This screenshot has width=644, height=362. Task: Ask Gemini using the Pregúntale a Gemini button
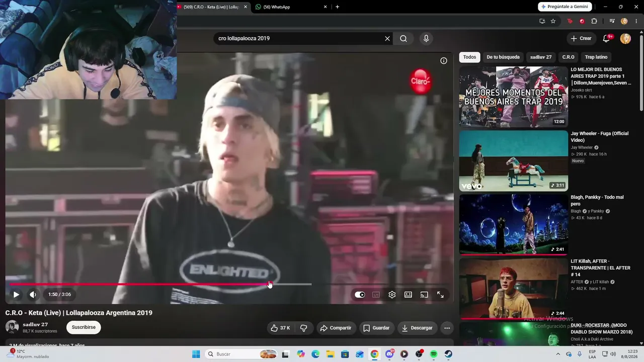[x=565, y=7]
